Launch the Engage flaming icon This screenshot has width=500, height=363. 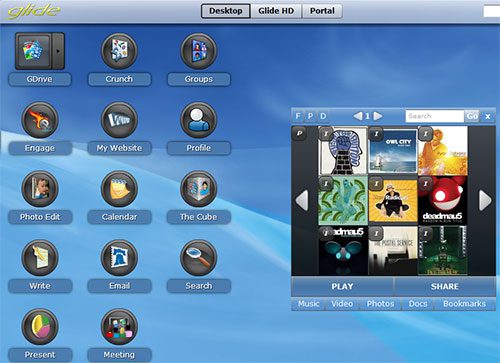pos(40,120)
